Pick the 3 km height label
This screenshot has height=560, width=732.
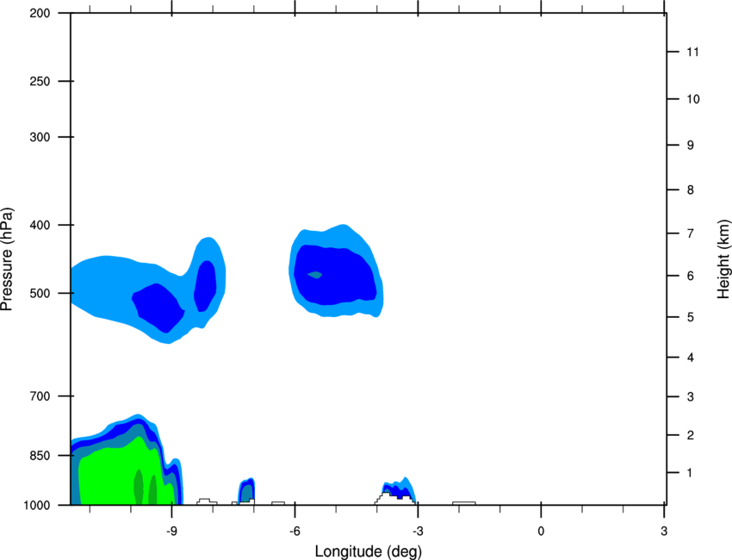point(690,397)
